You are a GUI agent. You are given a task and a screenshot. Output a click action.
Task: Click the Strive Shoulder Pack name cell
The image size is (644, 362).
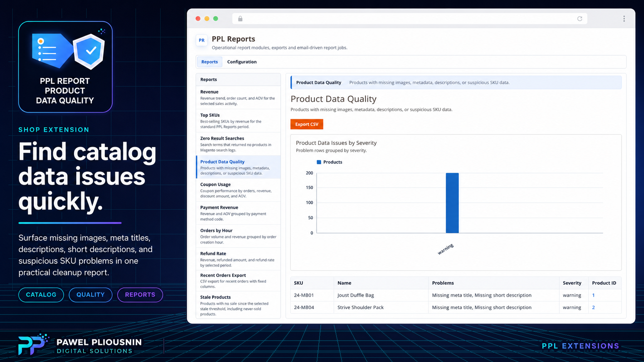(381, 307)
